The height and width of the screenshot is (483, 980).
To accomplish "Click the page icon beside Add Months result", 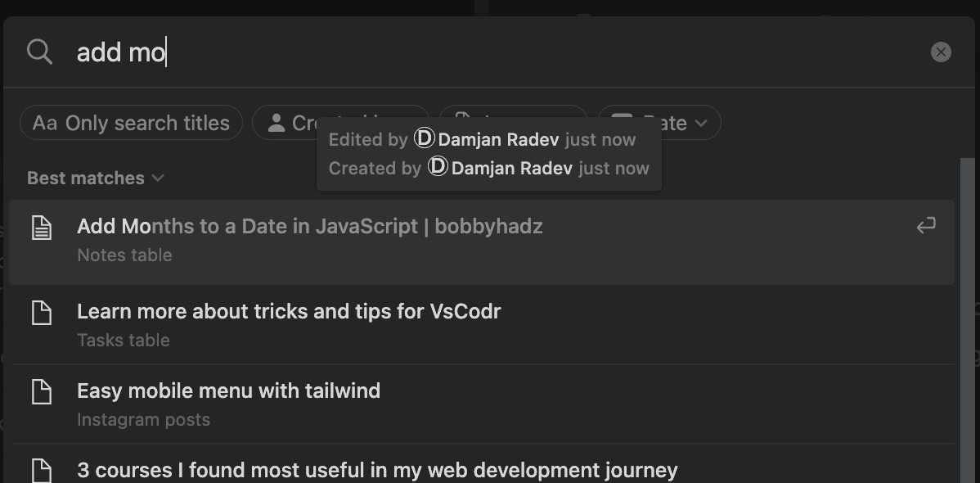I will pos(42,227).
